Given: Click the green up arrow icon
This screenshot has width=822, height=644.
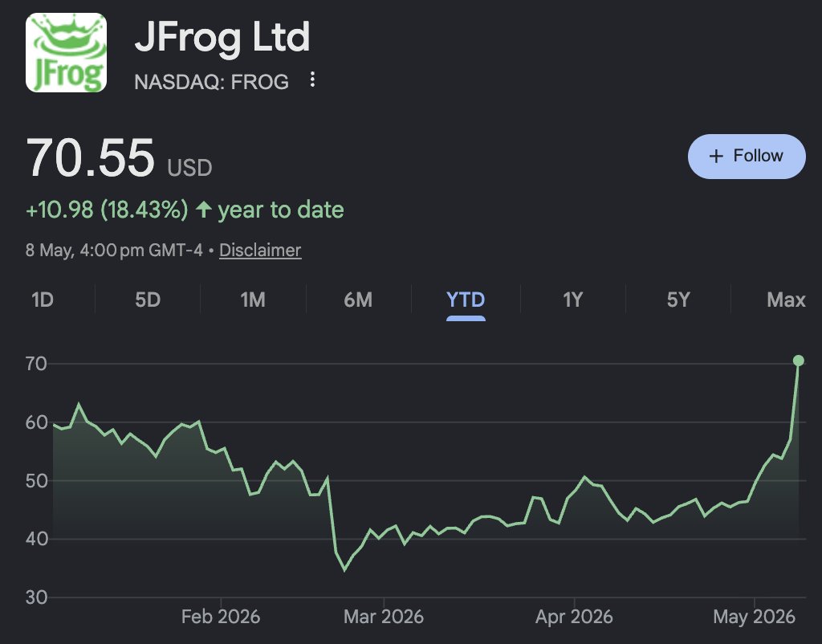Looking at the screenshot, I should (203, 210).
